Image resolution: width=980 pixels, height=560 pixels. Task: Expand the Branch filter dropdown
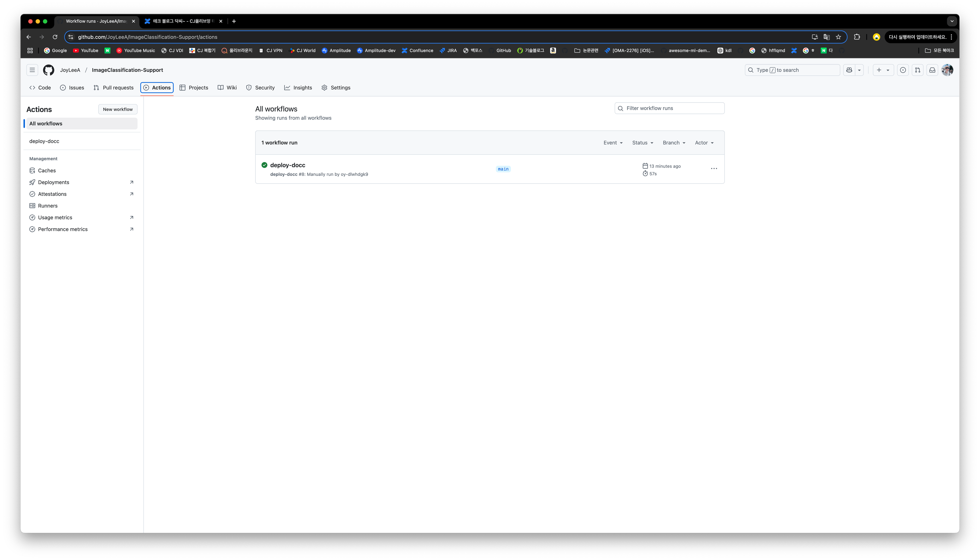674,143
